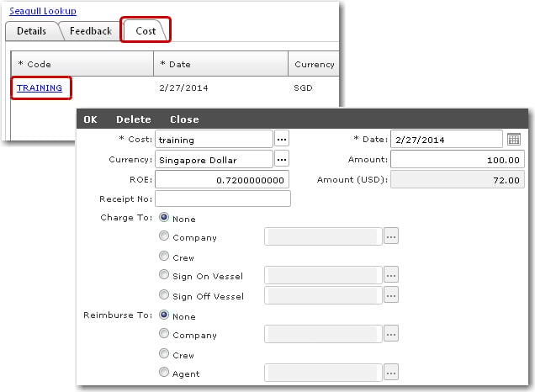Click into the Receipt No field
The width and height of the screenshot is (535, 392).
(223, 199)
